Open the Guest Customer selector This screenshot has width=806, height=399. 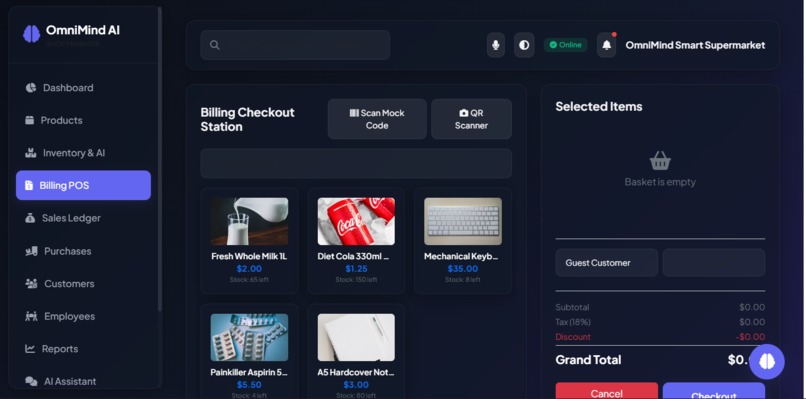[x=607, y=263]
